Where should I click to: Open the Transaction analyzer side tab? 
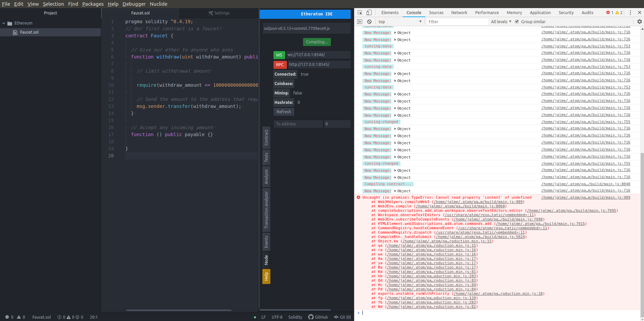coord(266,210)
